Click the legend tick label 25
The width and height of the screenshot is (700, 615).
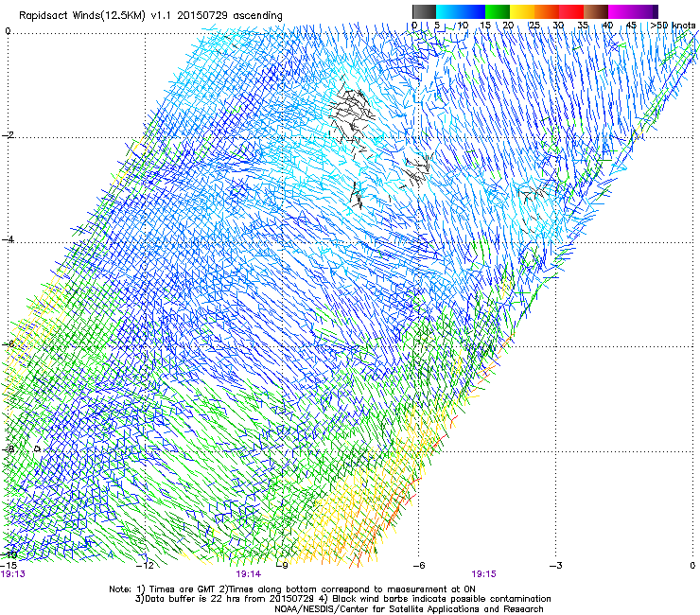point(534,26)
